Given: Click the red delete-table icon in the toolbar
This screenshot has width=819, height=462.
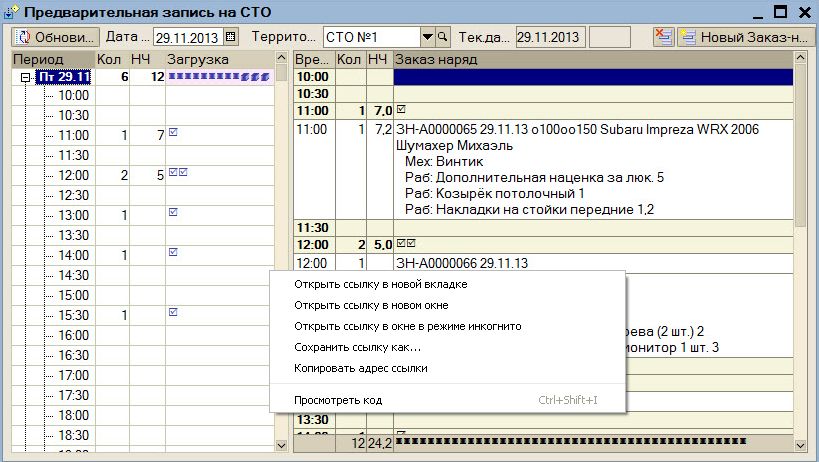Looking at the screenshot, I should (663, 37).
